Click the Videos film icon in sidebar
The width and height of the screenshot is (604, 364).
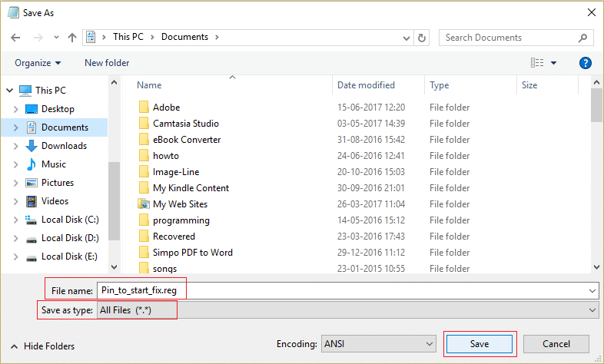(x=32, y=201)
